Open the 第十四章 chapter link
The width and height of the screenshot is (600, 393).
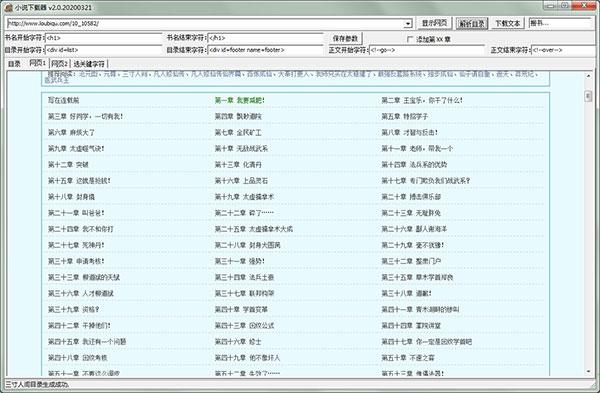[414, 165]
